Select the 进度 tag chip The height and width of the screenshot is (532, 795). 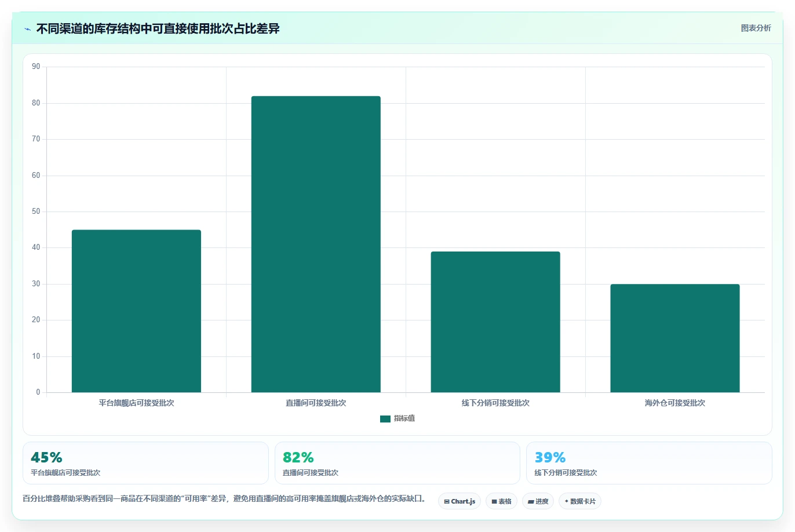point(538,501)
